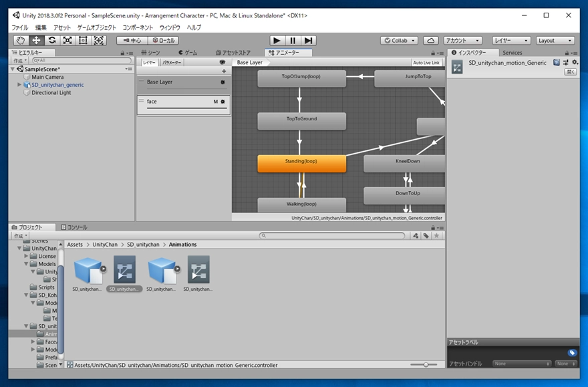
Task: Open the アカウント dropdown
Action: [x=463, y=41]
